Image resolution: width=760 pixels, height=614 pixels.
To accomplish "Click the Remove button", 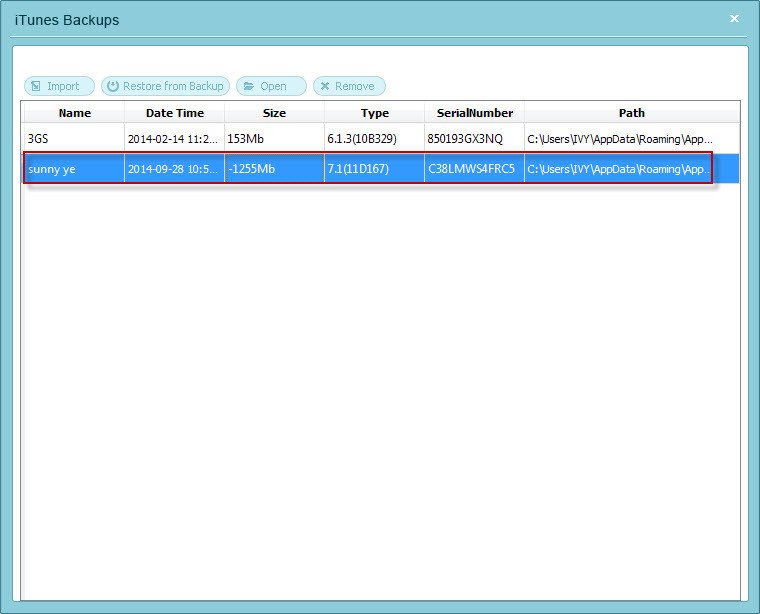I will pos(349,86).
